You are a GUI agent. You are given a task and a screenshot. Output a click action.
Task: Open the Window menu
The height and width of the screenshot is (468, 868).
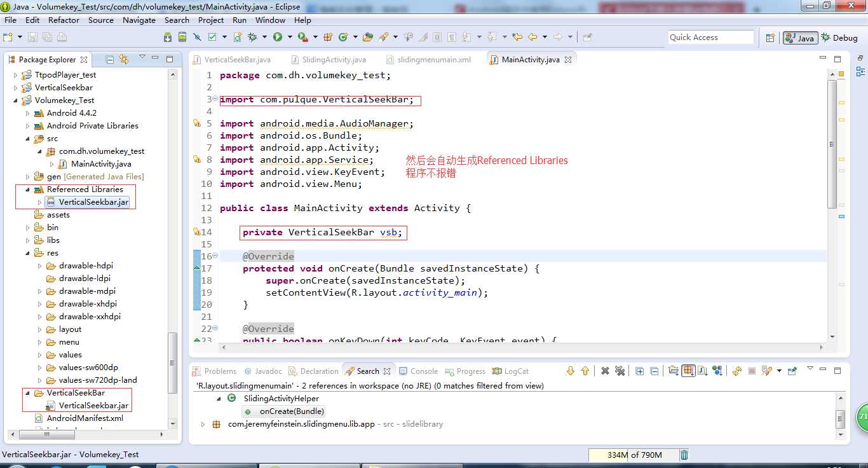pyautogui.click(x=271, y=20)
